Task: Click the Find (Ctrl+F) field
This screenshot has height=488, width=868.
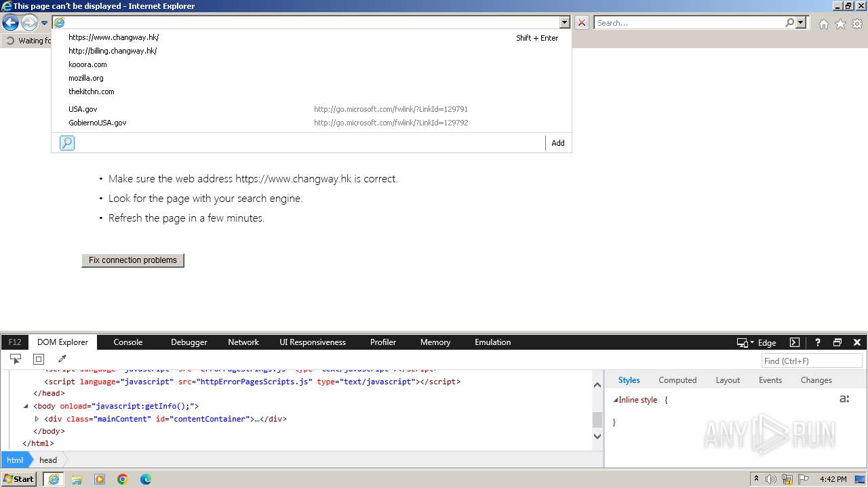Action: tap(812, 361)
